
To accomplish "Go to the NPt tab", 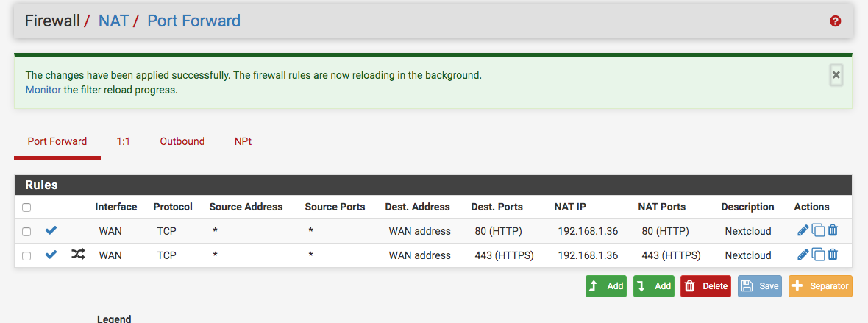I will (x=243, y=141).
